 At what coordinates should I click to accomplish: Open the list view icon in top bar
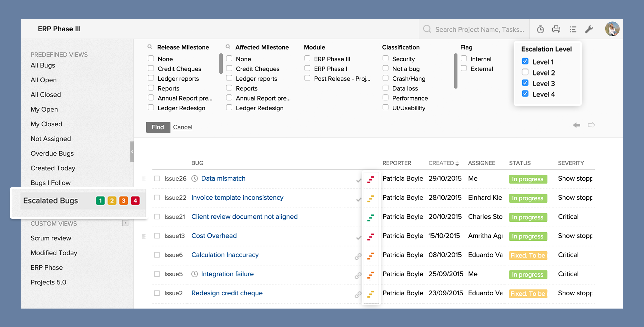click(x=573, y=29)
